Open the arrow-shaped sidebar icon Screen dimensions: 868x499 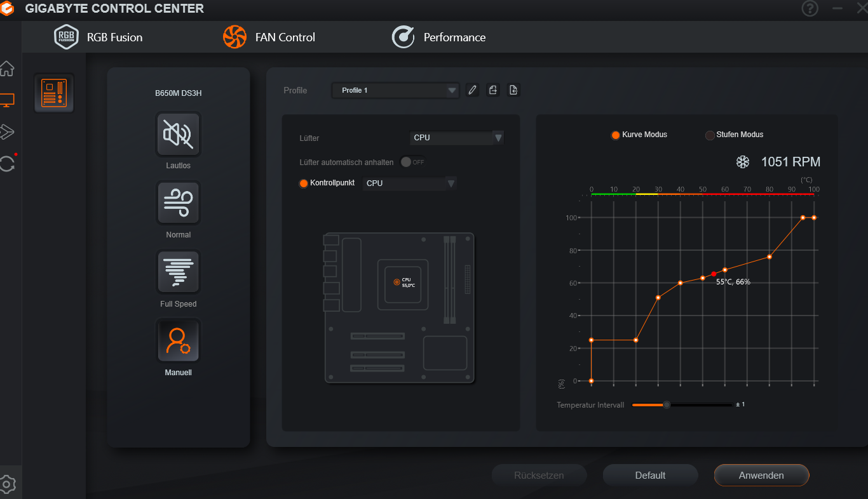point(7,131)
